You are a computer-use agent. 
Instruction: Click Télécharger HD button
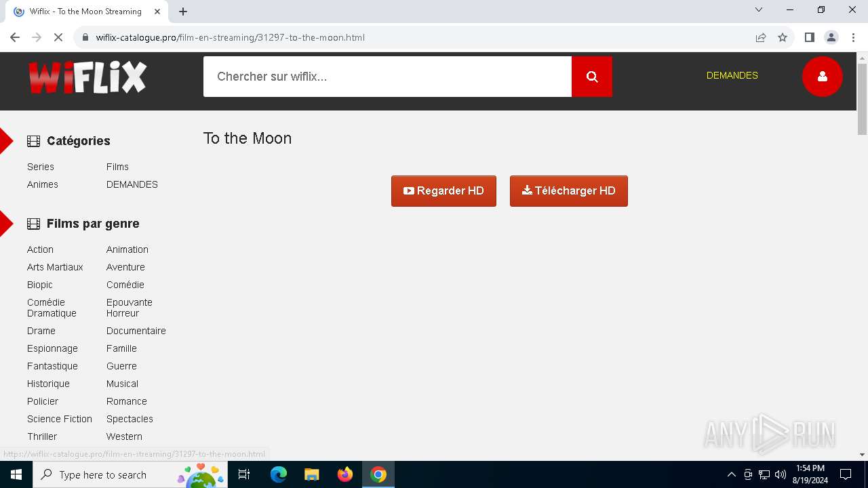click(x=569, y=191)
